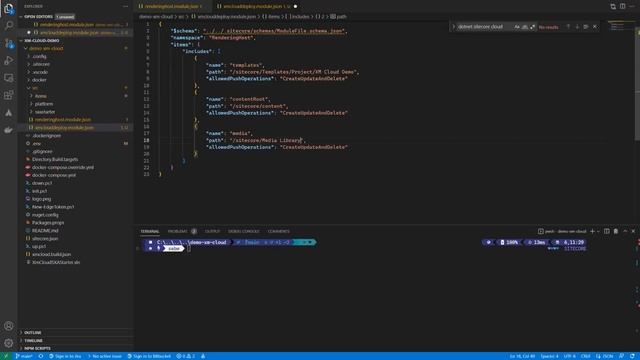Select the renderinghost.module.json editor tab

pos(172,7)
